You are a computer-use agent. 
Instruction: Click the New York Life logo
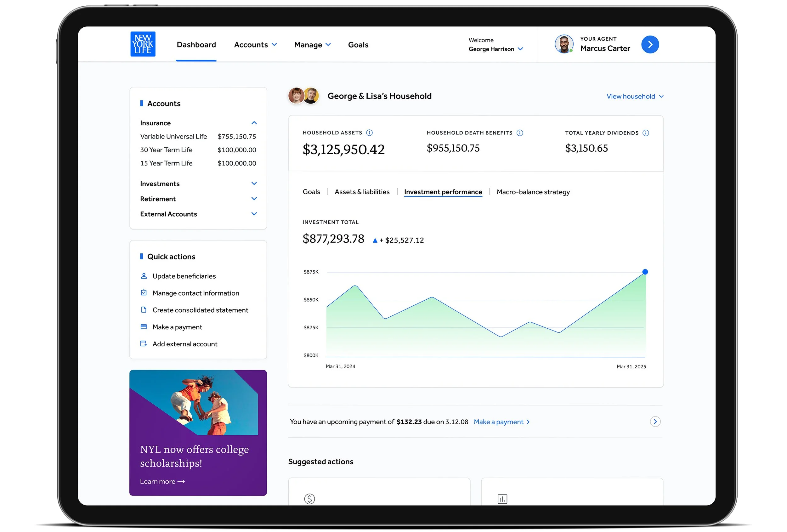pyautogui.click(x=143, y=44)
